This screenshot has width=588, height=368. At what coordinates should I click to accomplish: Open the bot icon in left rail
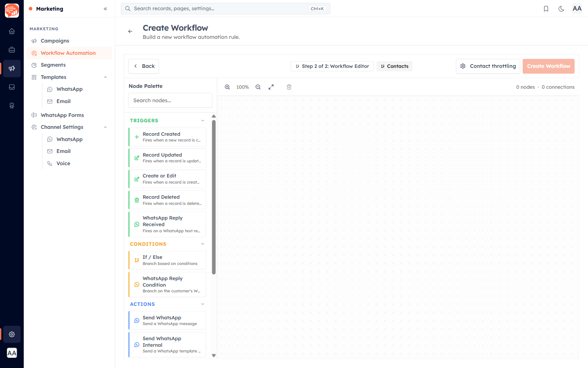12,106
